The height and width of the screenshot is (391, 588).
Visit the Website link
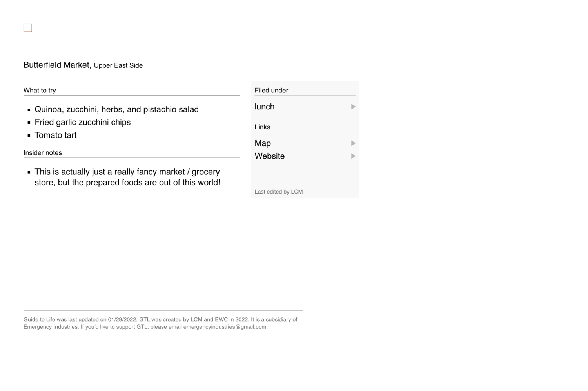click(x=270, y=156)
